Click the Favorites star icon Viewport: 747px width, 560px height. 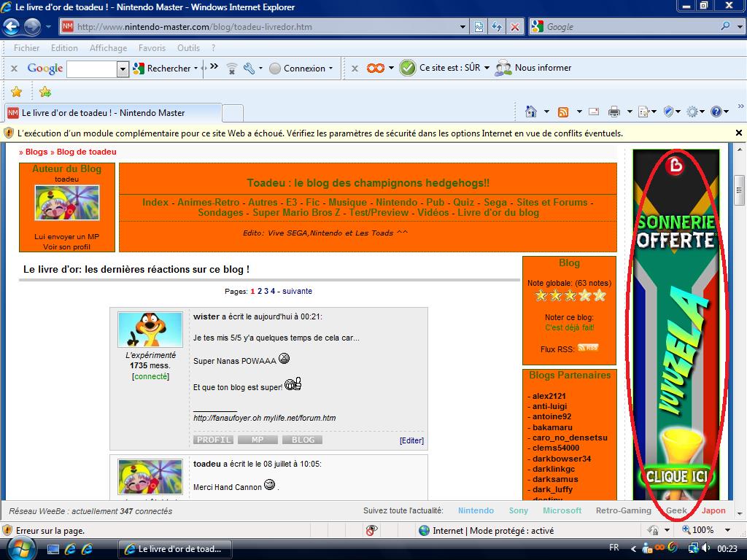[x=16, y=92]
